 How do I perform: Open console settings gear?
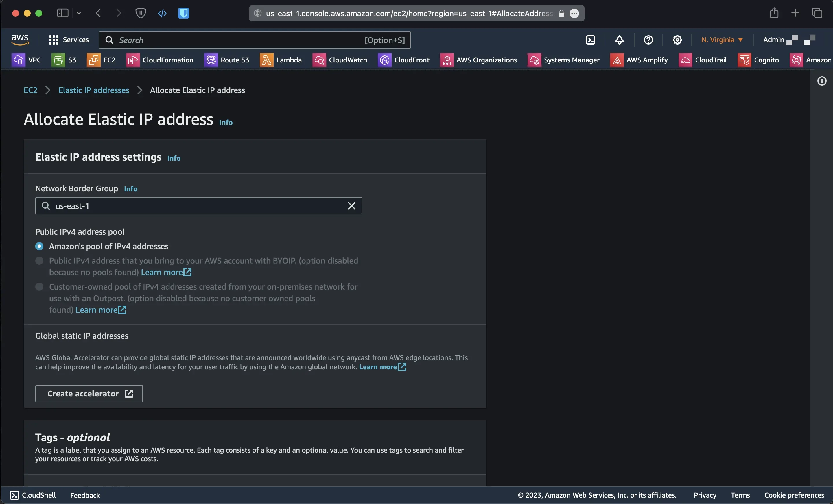coord(677,40)
